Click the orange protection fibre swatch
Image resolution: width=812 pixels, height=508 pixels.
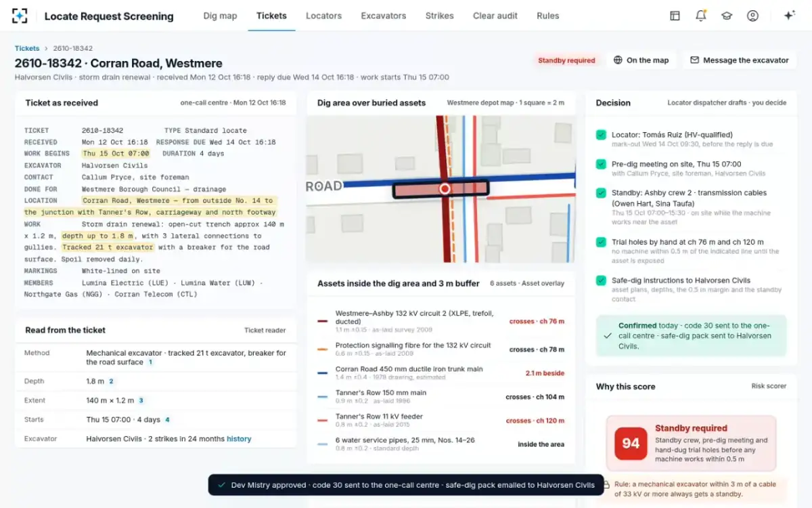tap(323, 350)
